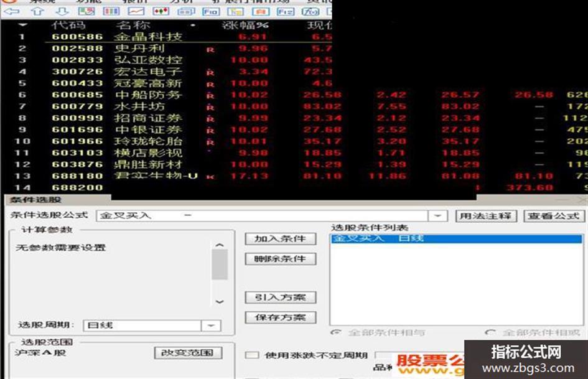Viewport: 588px width, 379px height.
Task: Click the 引入方案 button
Action: coord(281,297)
